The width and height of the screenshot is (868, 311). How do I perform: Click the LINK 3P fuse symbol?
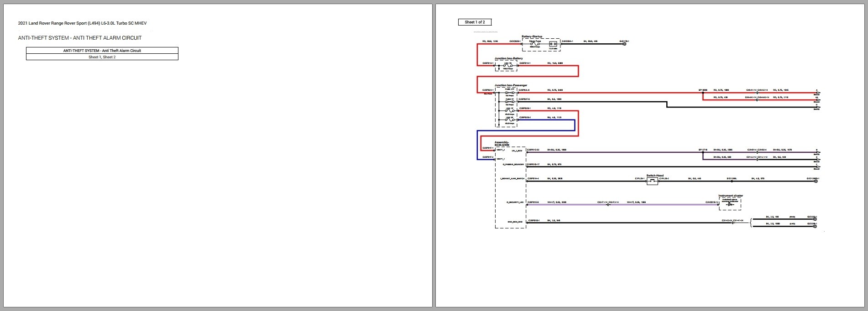(509, 120)
